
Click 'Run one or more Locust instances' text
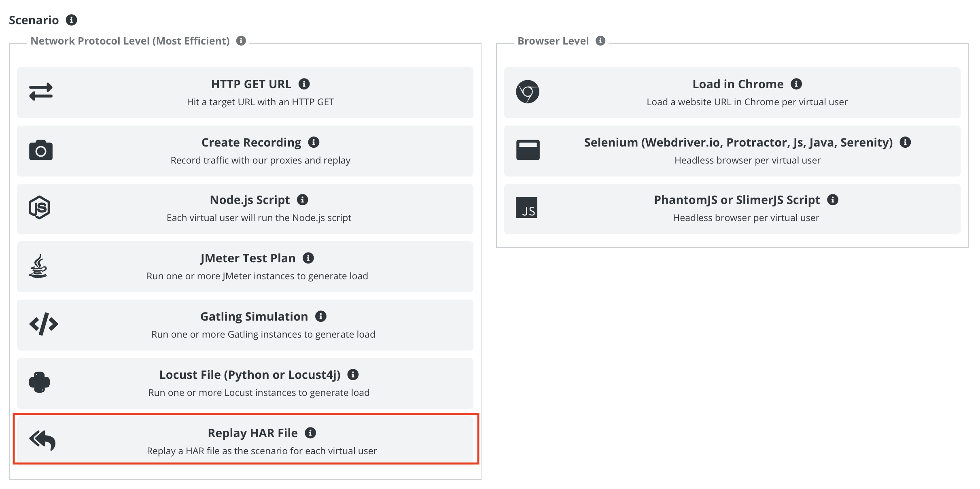pos(259,393)
